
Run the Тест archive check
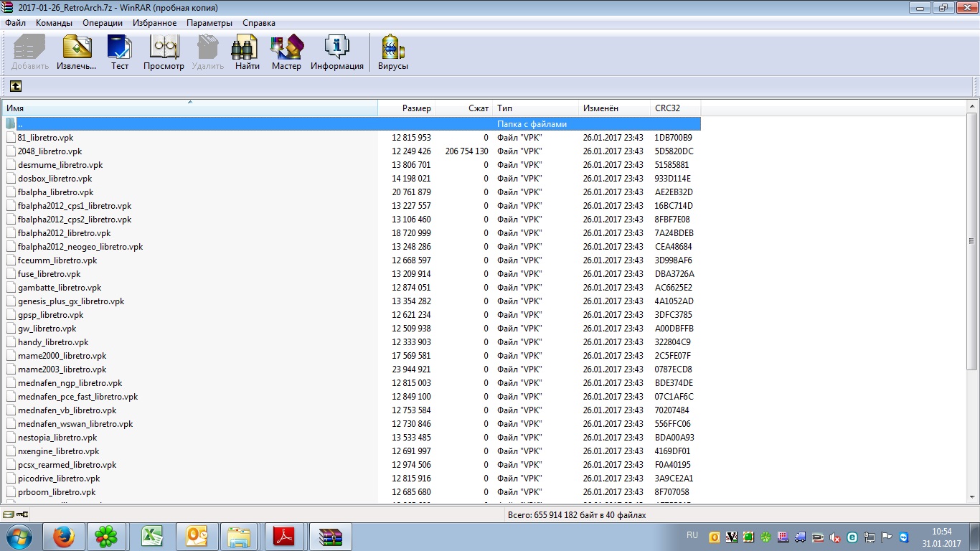click(120, 52)
